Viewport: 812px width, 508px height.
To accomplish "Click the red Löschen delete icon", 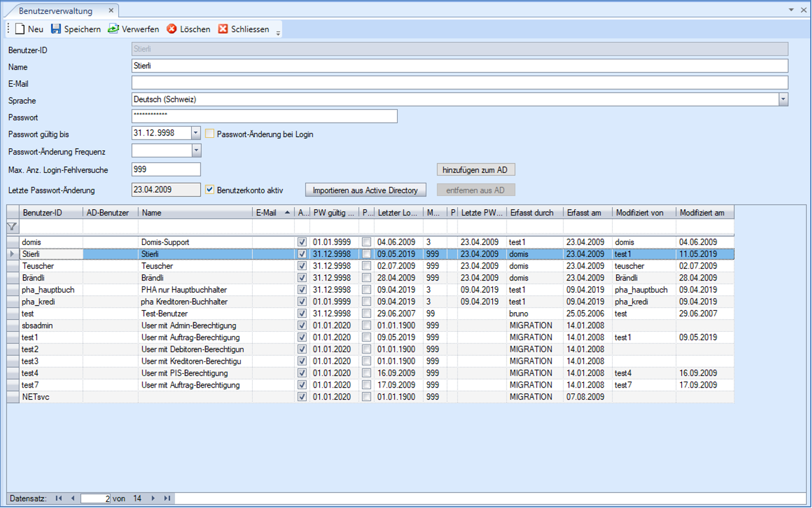I will click(x=171, y=29).
